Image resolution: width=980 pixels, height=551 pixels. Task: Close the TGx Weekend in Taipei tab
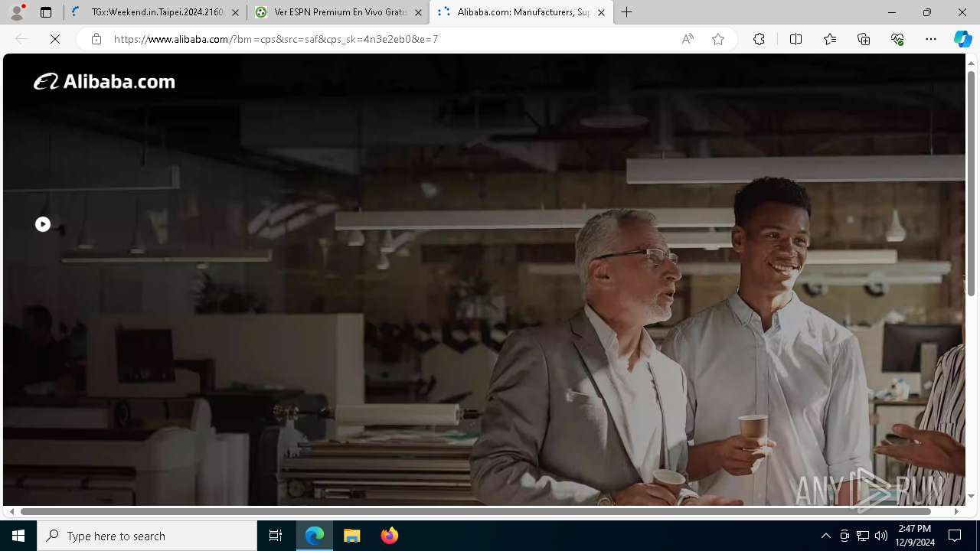tap(235, 12)
